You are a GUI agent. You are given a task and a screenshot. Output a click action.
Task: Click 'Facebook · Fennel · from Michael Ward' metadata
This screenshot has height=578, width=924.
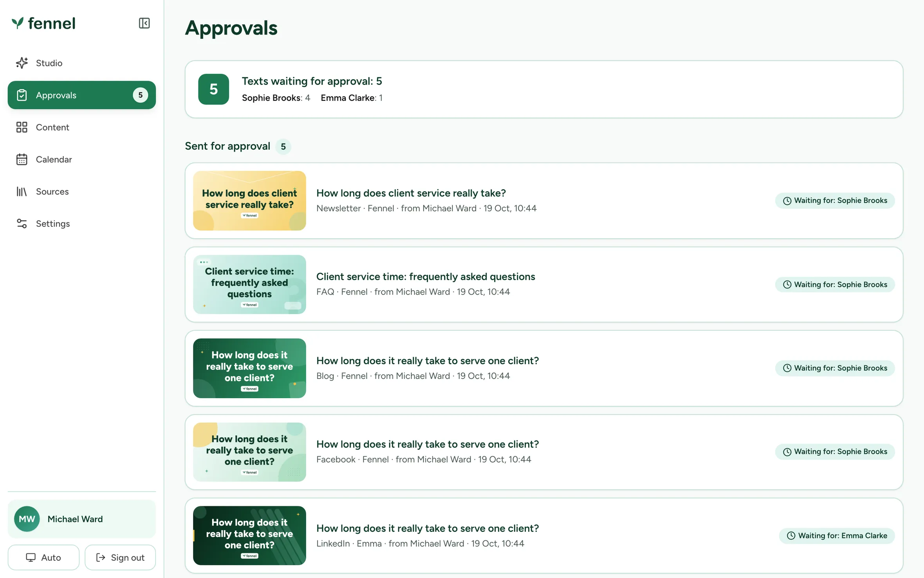point(393,460)
